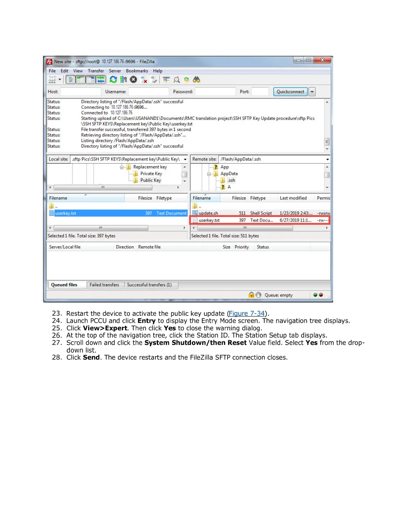Cancel the current operation
Screen dimensions: 411x532
click(133, 80)
